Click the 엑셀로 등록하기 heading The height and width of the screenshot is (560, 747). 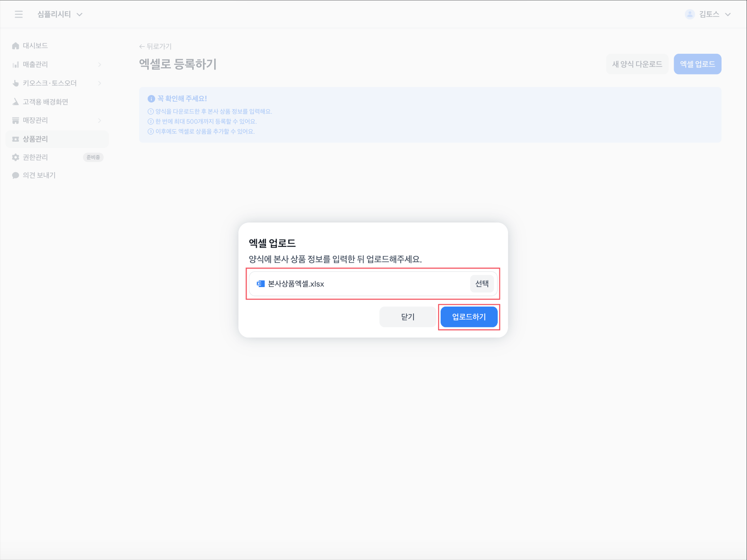(x=178, y=64)
